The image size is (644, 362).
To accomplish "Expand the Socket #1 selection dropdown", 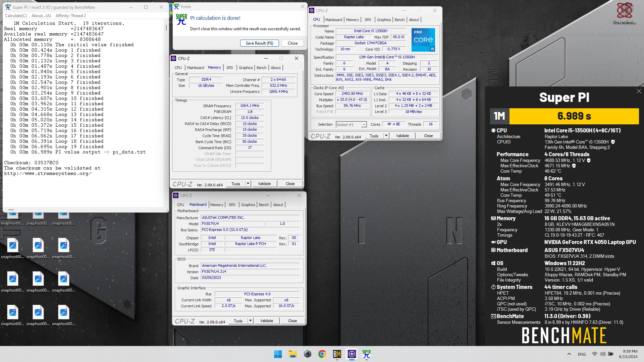I will pyautogui.click(x=364, y=125).
